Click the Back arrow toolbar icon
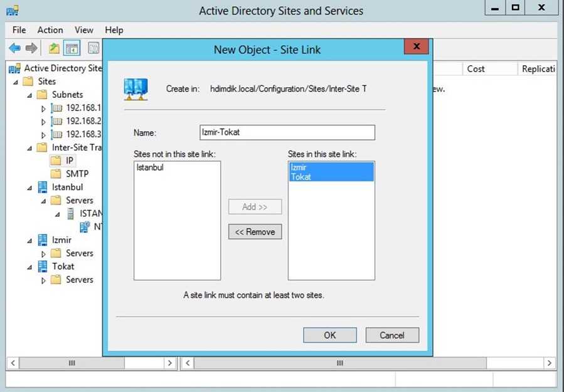Image resolution: width=564 pixels, height=392 pixels. tap(15, 48)
